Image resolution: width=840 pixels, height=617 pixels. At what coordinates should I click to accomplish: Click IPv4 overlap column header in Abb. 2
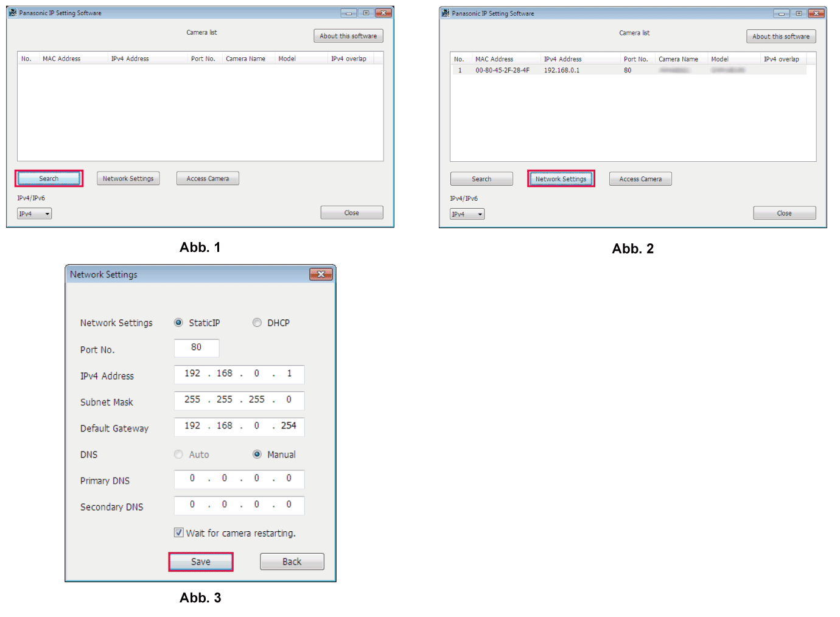coord(782,59)
